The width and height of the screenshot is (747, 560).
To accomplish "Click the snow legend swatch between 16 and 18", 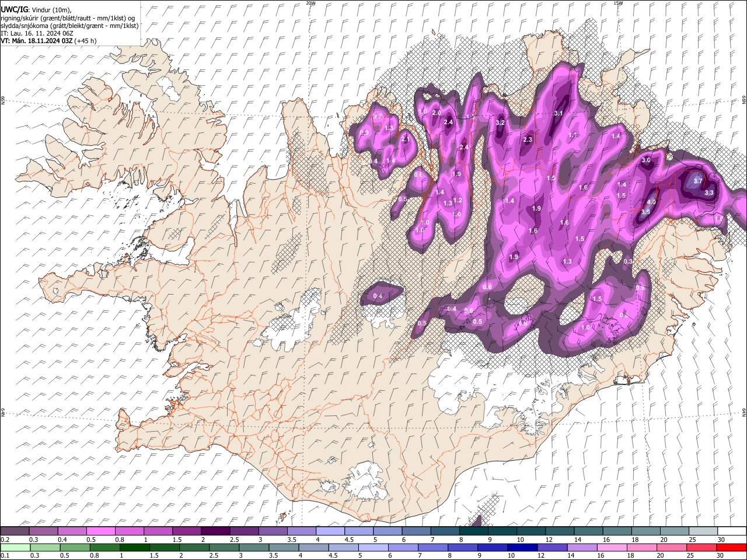I will pos(616,531).
